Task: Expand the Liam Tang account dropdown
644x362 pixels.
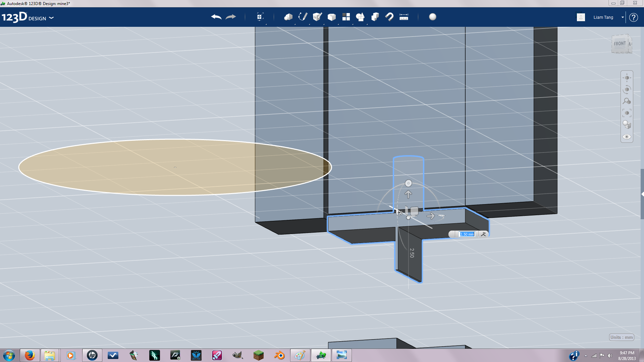Action: point(623,17)
